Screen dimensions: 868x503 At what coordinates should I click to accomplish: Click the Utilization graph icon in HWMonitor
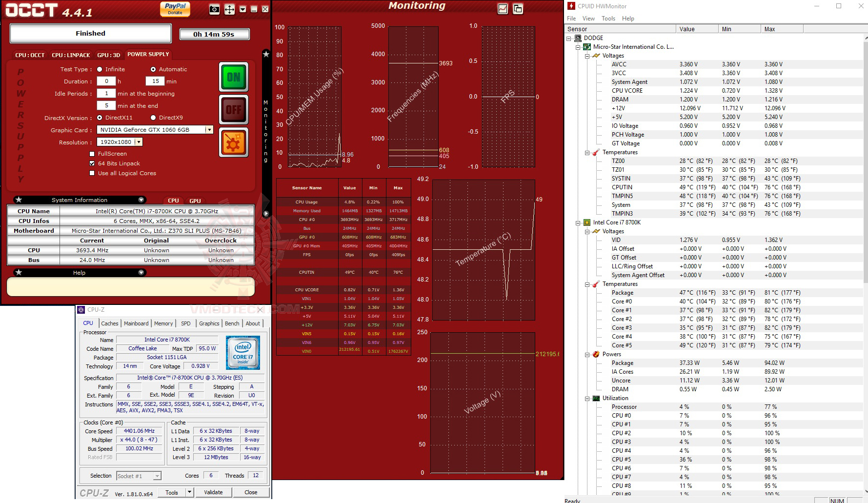pyautogui.click(x=596, y=398)
